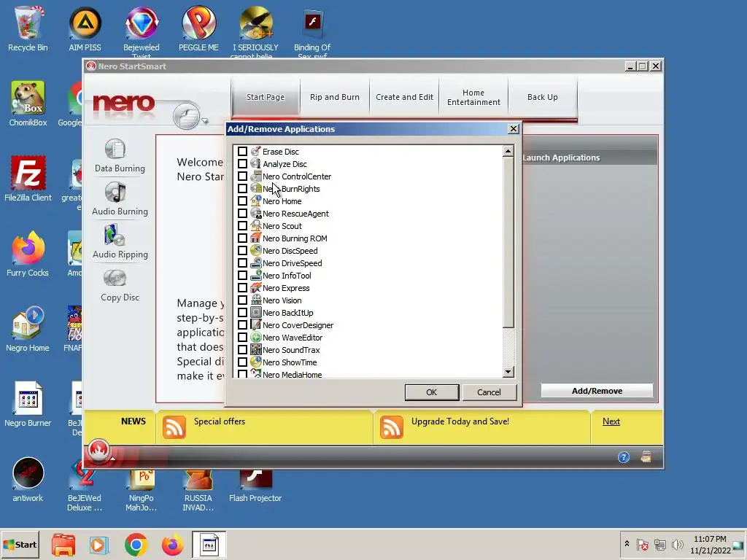The image size is (747, 560).
Task: Check the Nero Vision checkbox
Action: point(242,300)
